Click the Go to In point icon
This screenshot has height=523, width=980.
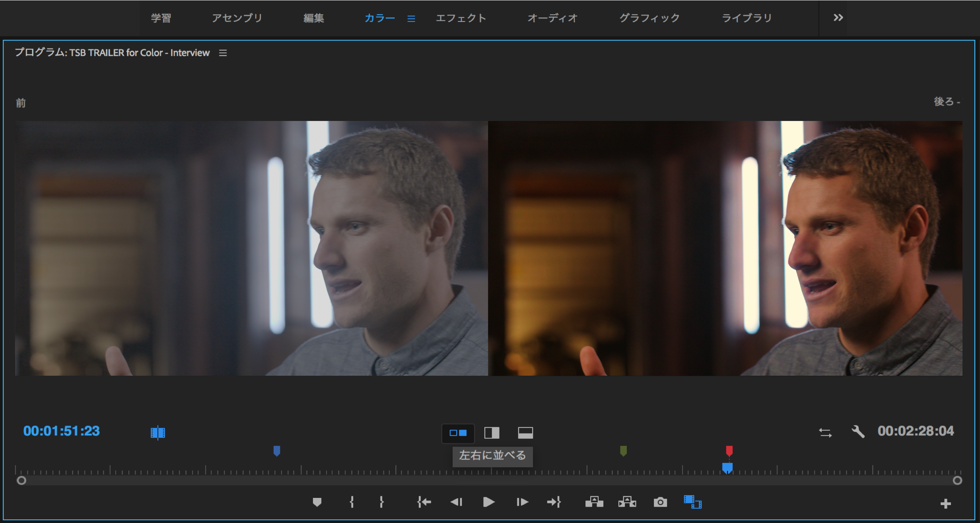click(424, 502)
